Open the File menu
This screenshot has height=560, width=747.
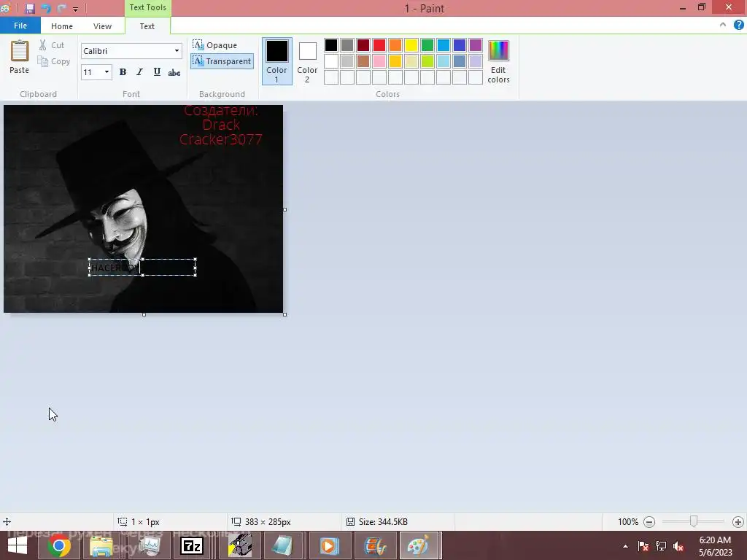[x=20, y=26]
